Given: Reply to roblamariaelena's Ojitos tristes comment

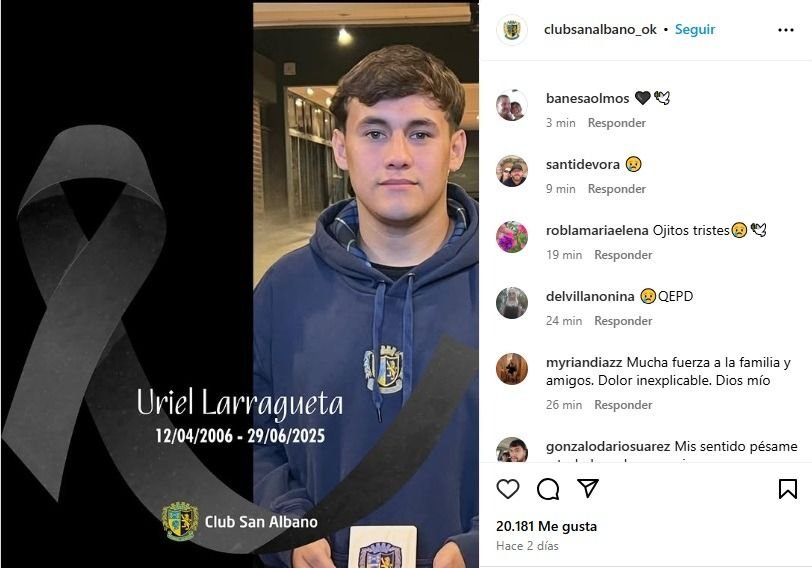Looking at the screenshot, I should click(623, 255).
